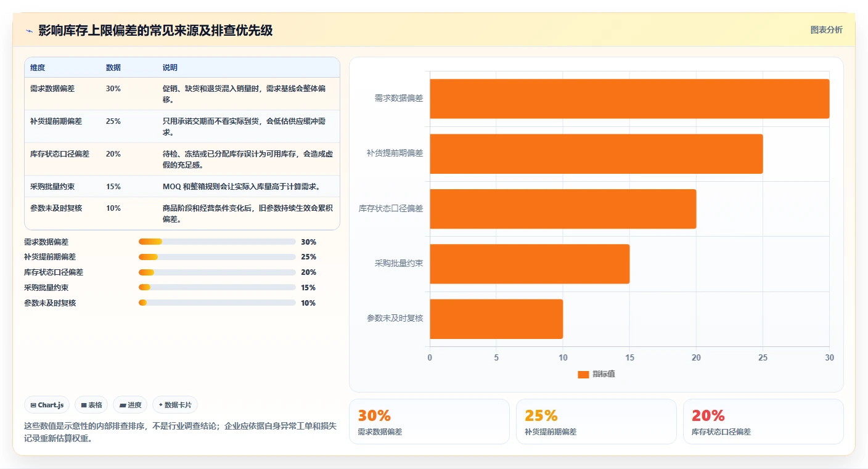868x469 pixels.
Task: Click the description starting 待检、冻结
Action: pos(248,160)
